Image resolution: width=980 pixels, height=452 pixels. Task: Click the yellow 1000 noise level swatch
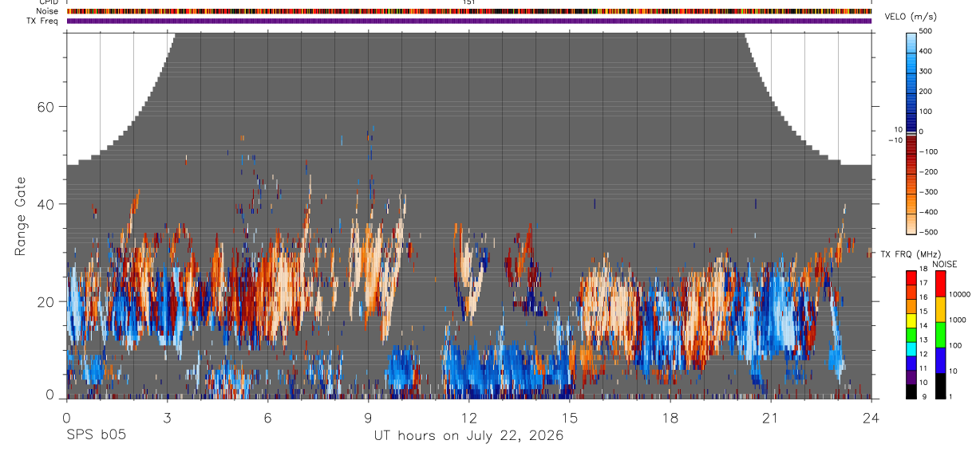941,309
